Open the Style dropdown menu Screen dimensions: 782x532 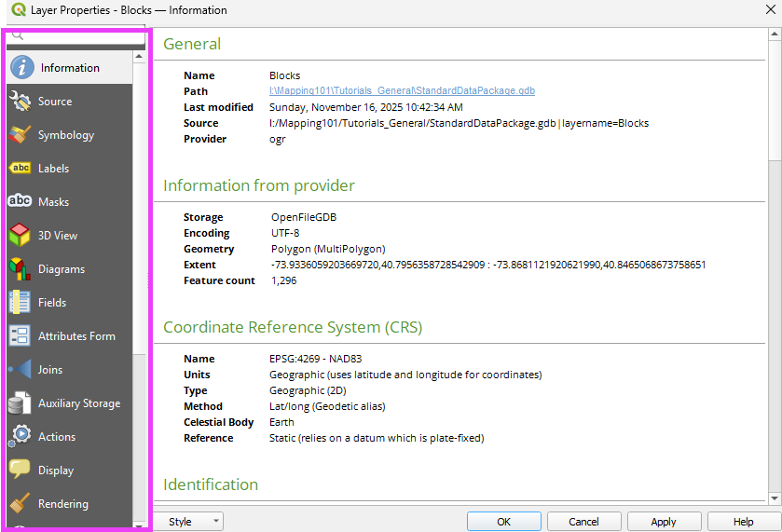coord(188,522)
